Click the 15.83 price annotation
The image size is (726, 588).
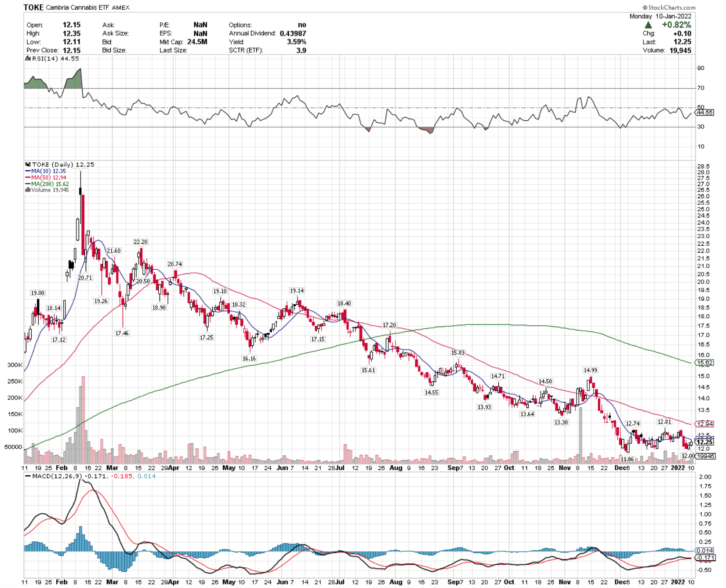(x=458, y=353)
